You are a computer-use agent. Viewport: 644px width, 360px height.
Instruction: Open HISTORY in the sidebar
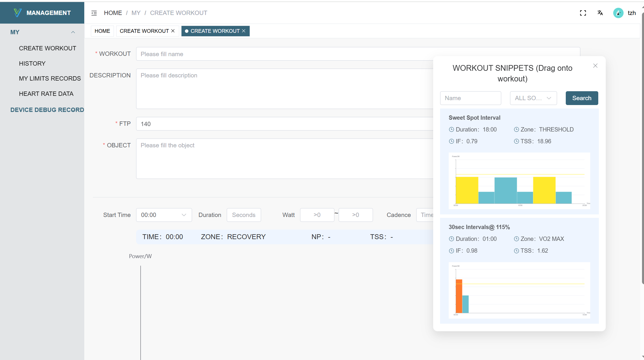coord(32,63)
